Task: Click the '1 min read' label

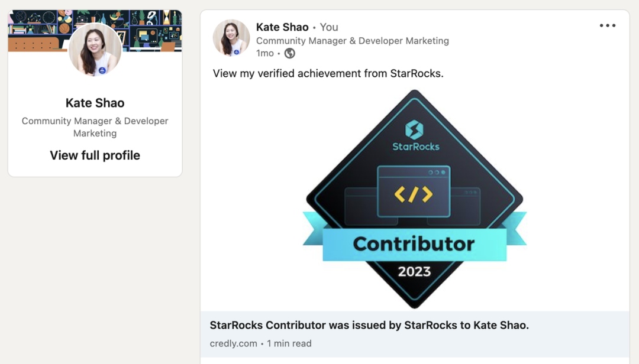Action: pyautogui.click(x=289, y=344)
